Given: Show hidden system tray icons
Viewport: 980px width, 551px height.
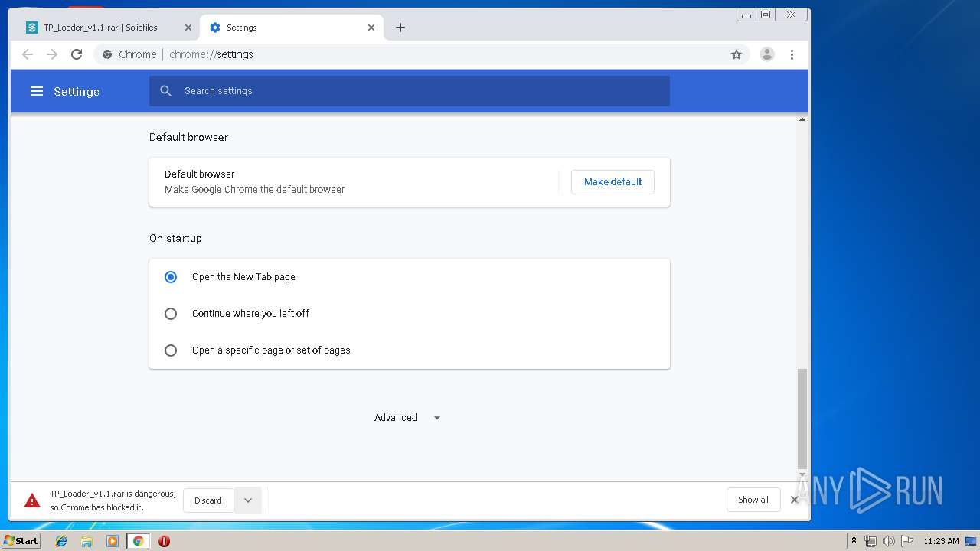Looking at the screenshot, I should point(854,541).
